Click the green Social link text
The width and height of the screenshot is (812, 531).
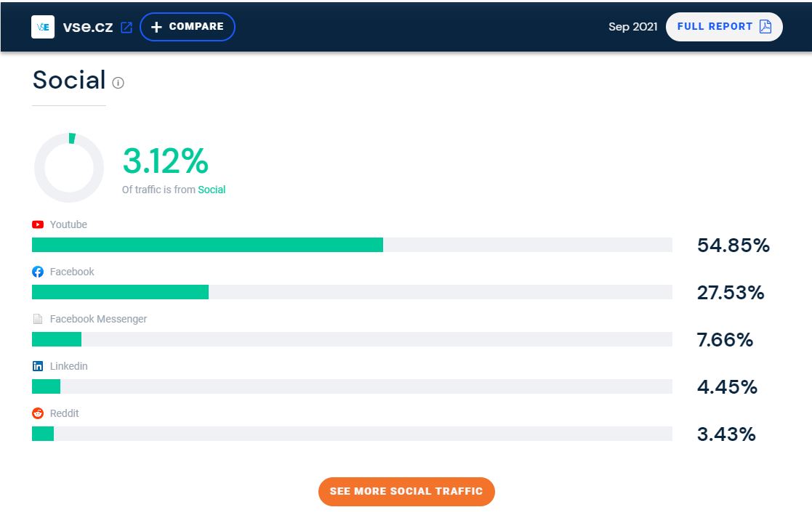point(212,190)
